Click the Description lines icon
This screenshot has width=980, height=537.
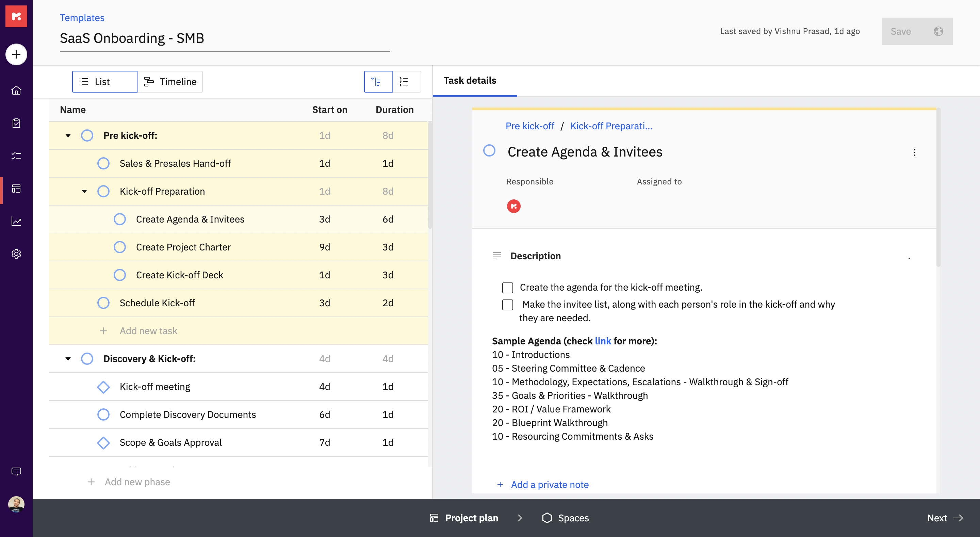tap(496, 256)
